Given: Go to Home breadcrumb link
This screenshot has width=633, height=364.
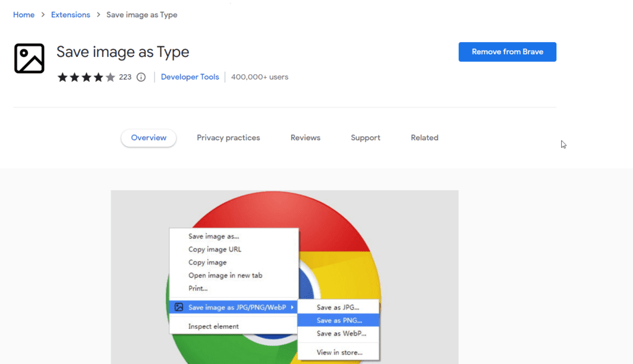Looking at the screenshot, I should [24, 15].
